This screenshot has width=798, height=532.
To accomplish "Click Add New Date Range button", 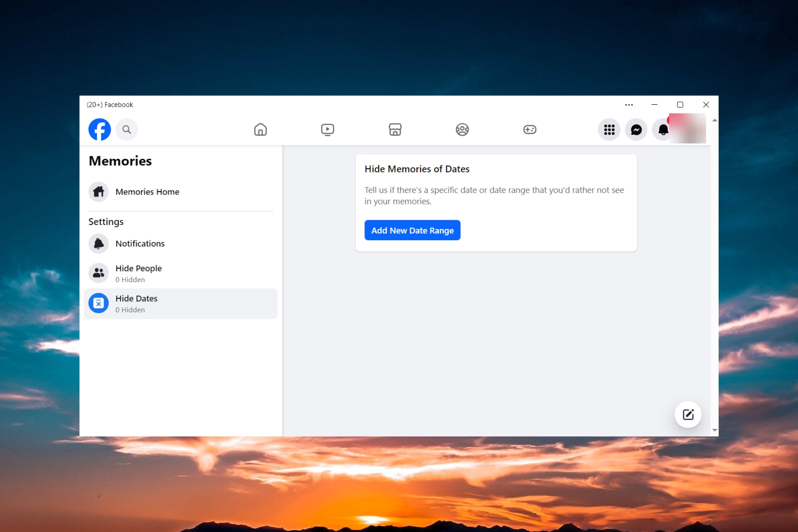I will tap(412, 230).
